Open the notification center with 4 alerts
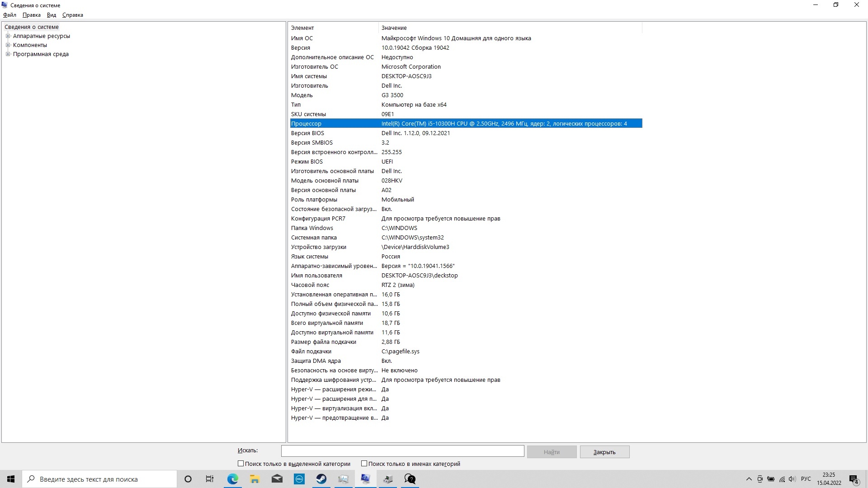The width and height of the screenshot is (868, 488). (x=854, y=479)
